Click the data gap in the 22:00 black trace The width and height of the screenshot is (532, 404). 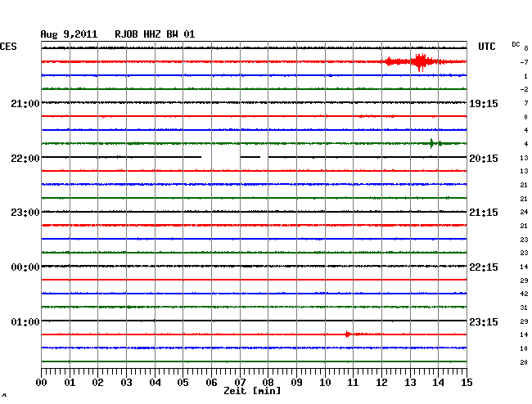221,157
